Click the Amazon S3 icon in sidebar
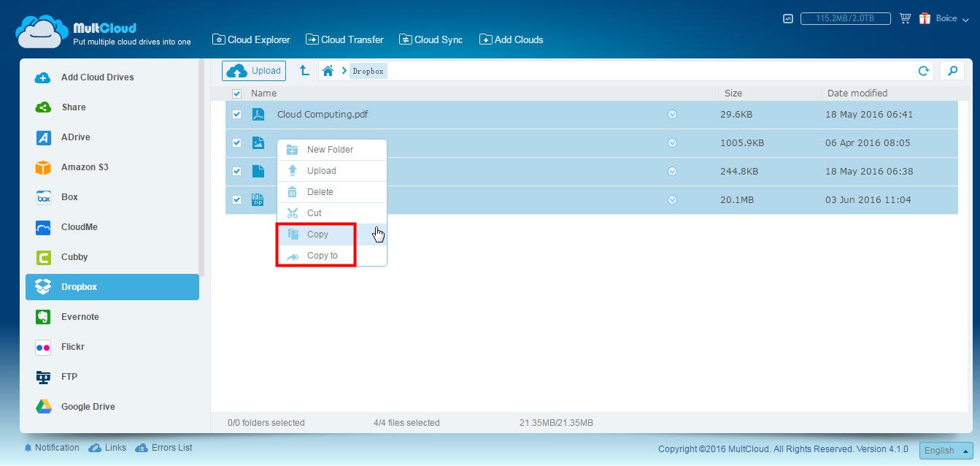This screenshot has width=980, height=466. point(43,167)
